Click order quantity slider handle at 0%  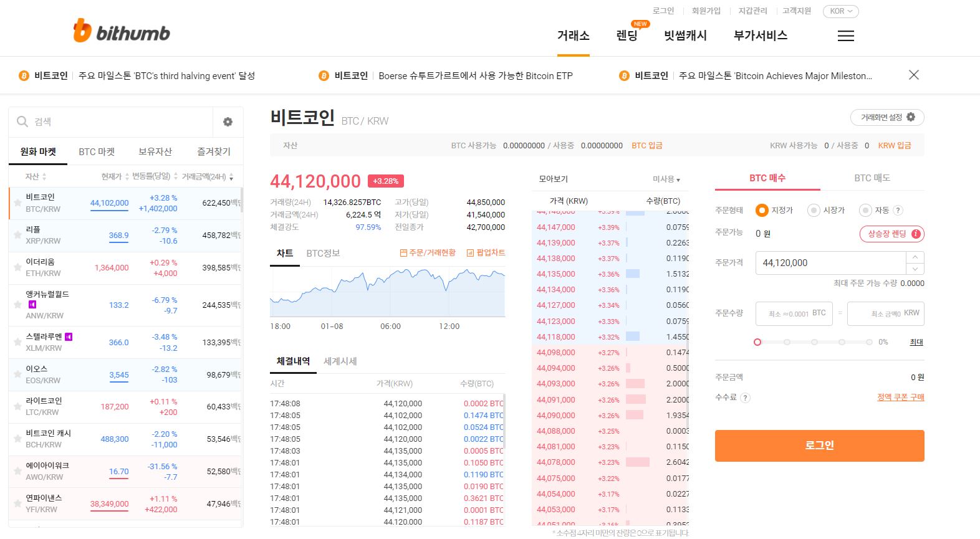pyautogui.click(x=757, y=342)
